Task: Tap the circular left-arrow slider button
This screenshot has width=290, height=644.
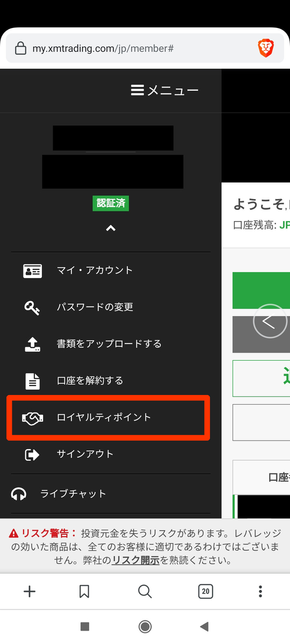Action: pos(270,321)
